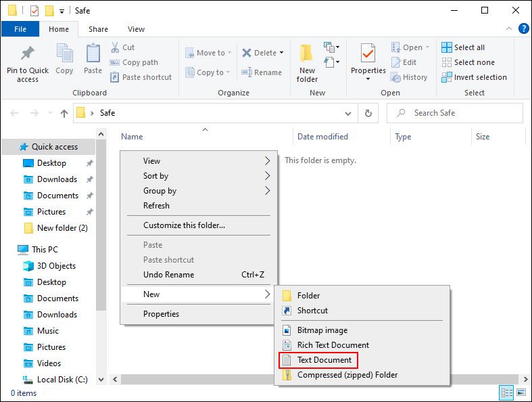
Task: Open the Easy access dropdown icon
Action: [x=331, y=62]
